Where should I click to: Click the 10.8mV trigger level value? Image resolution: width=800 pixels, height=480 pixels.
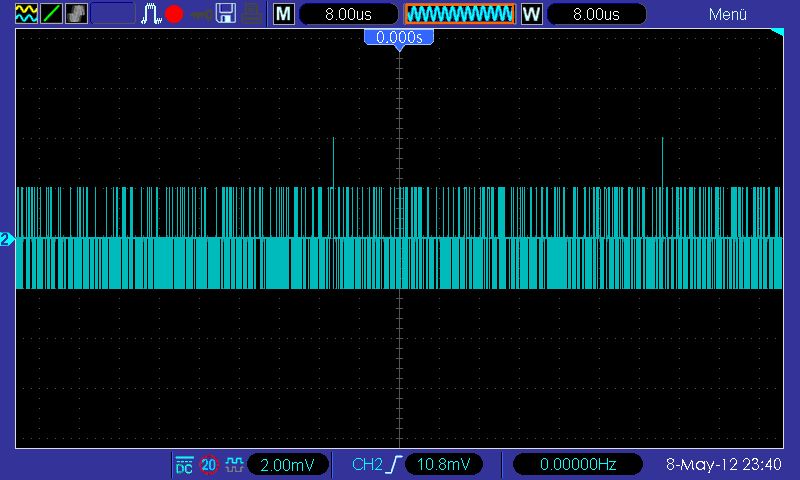443,464
